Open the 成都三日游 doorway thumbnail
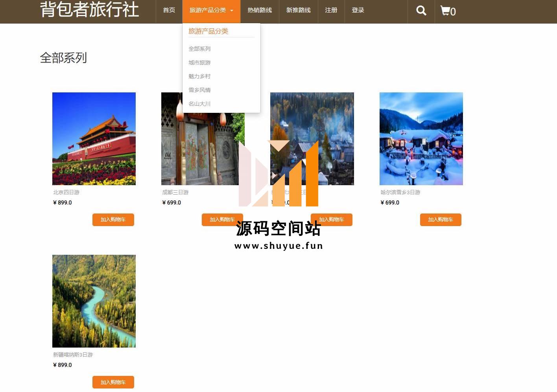Screen dimensions: 557x392 click(x=203, y=139)
